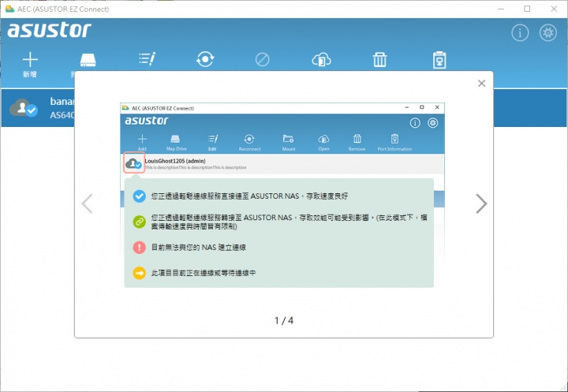Maximize the AEC window
Image resolution: width=568 pixels, height=392 pixels.
coord(527,9)
